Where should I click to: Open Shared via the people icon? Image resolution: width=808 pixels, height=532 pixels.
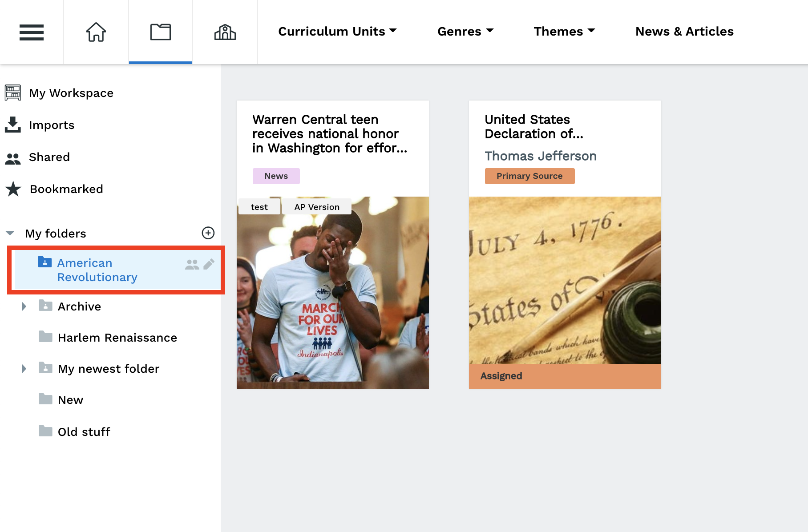pyautogui.click(x=13, y=157)
